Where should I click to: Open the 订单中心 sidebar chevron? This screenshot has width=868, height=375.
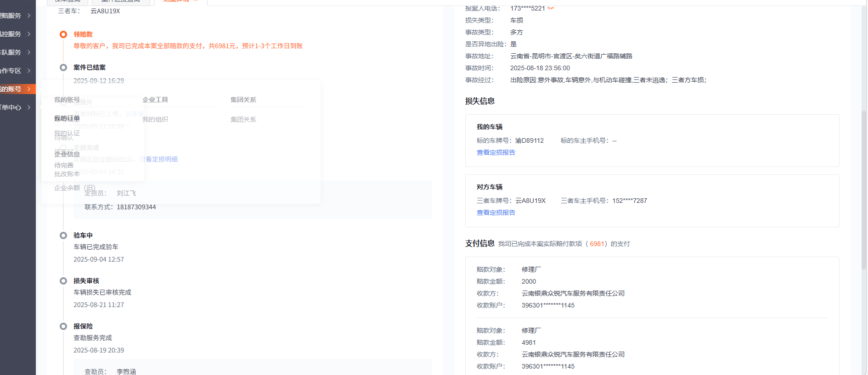[29, 107]
